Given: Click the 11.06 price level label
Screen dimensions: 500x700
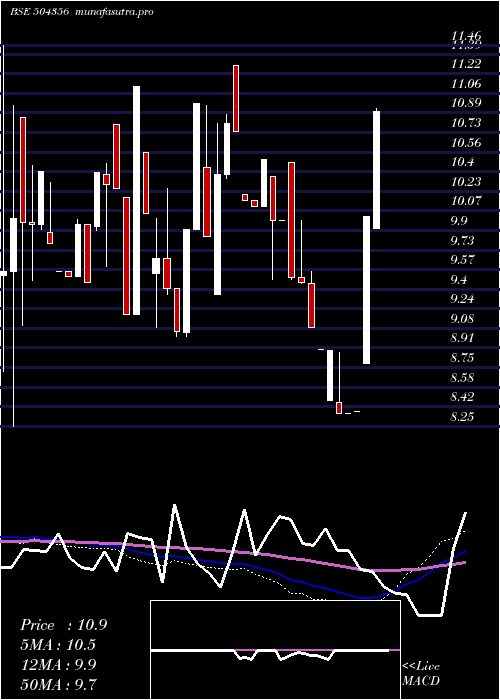Looking at the screenshot, I should click(x=466, y=83).
